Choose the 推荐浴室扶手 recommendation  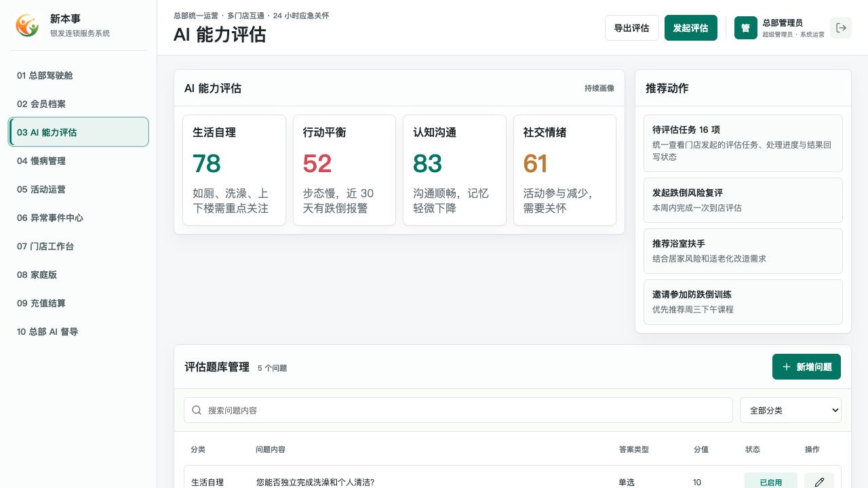point(743,251)
